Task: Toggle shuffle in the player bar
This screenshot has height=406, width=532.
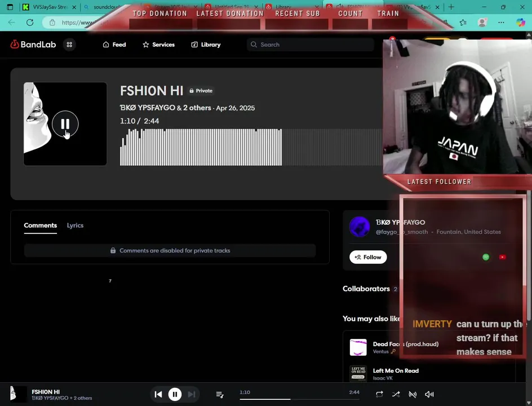Action: pyautogui.click(x=396, y=394)
